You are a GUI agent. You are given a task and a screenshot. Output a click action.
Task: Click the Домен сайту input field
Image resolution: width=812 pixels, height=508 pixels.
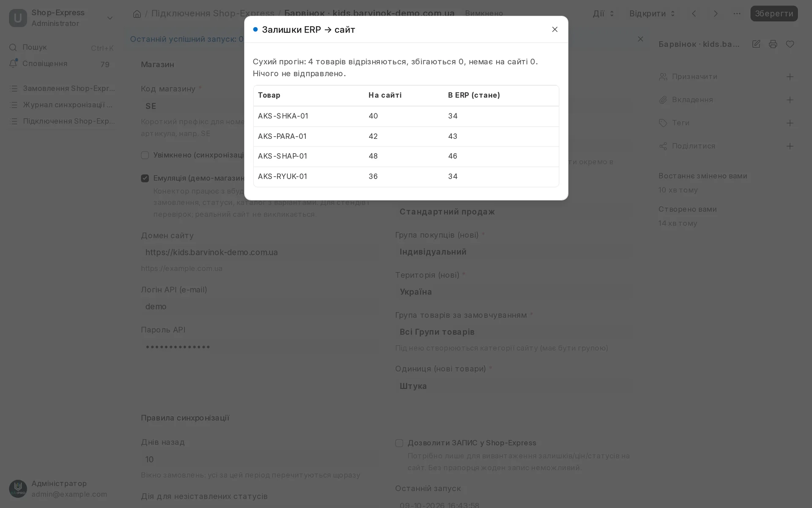pos(260,252)
